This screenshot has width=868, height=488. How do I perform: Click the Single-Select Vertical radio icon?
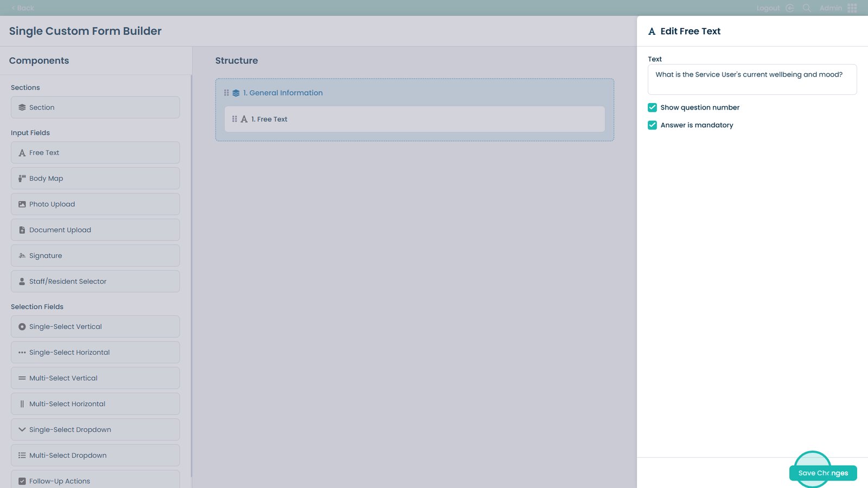22,327
